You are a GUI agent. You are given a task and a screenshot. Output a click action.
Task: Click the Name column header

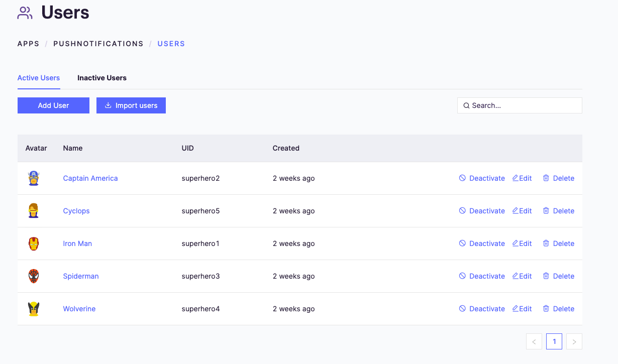[x=73, y=148]
